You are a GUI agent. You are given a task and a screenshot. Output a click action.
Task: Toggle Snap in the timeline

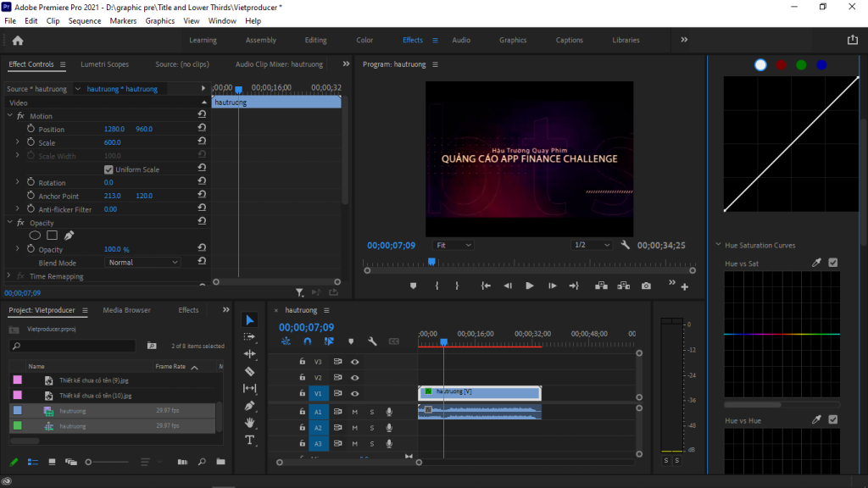click(306, 341)
